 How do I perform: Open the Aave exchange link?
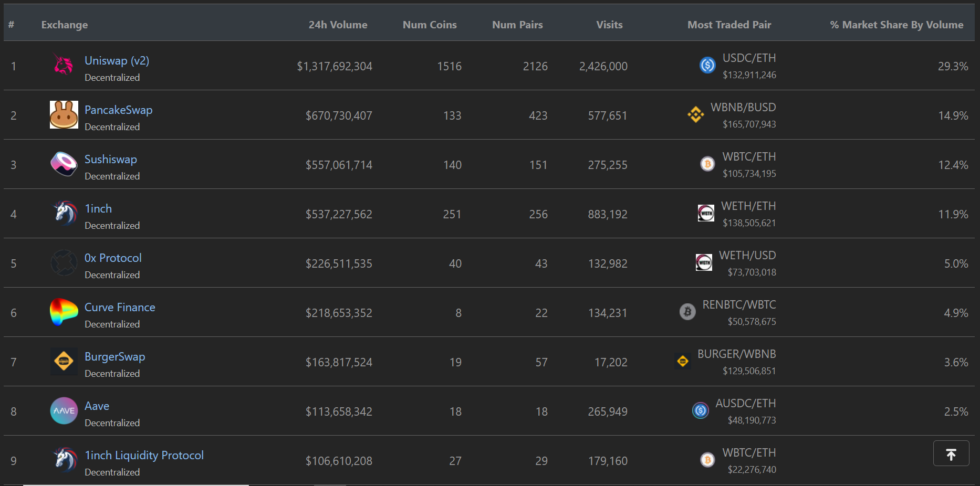pos(97,406)
